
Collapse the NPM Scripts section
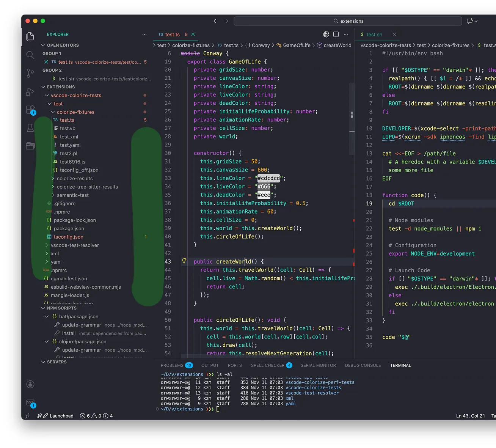pyautogui.click(x=43, y=308)
